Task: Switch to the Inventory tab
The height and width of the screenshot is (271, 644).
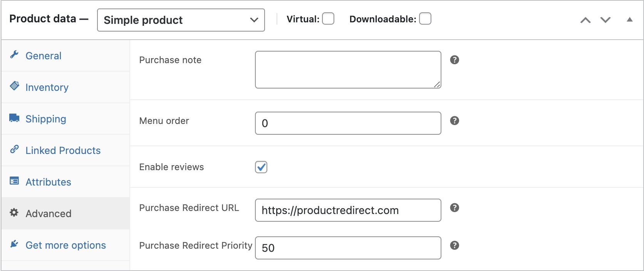Action: tap(47, 87)
